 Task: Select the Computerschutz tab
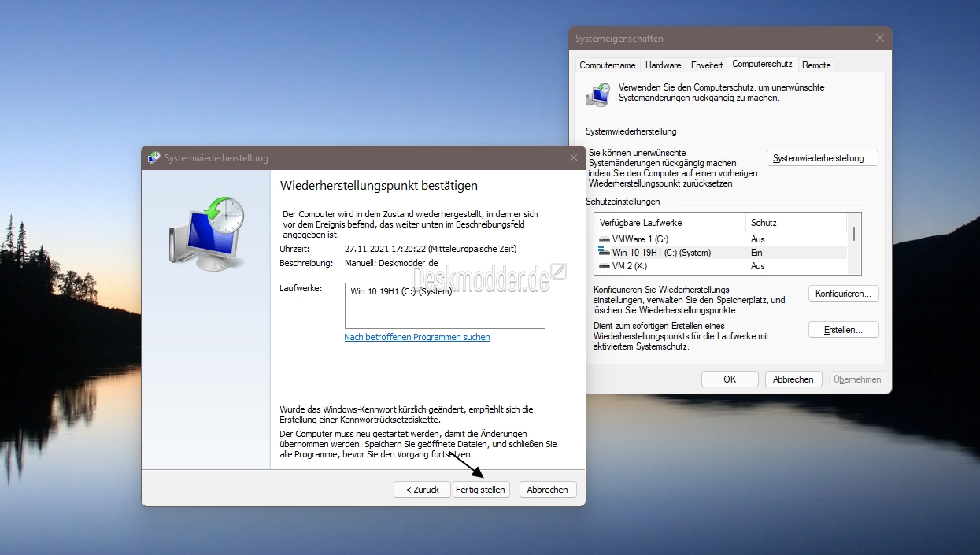coord(762,64)
